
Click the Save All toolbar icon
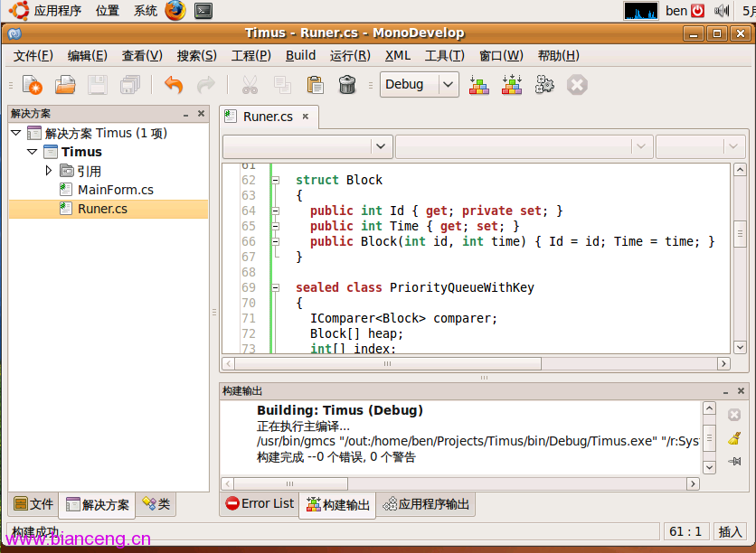point(130,85)
